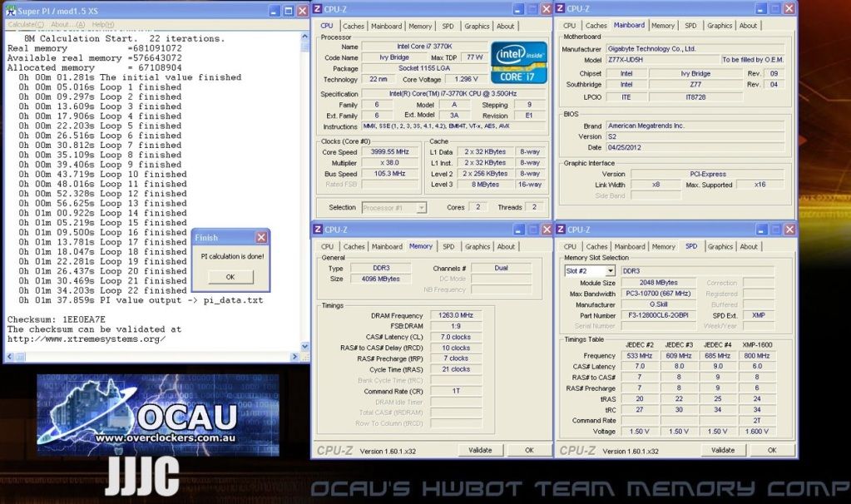Open the About menu in Super PI

68,24
